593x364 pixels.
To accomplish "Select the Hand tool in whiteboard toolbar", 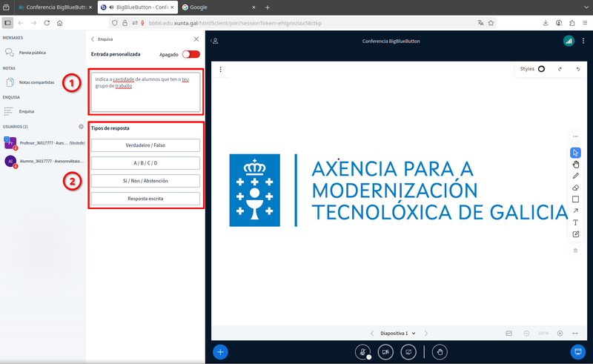I will tap(575, 165).
